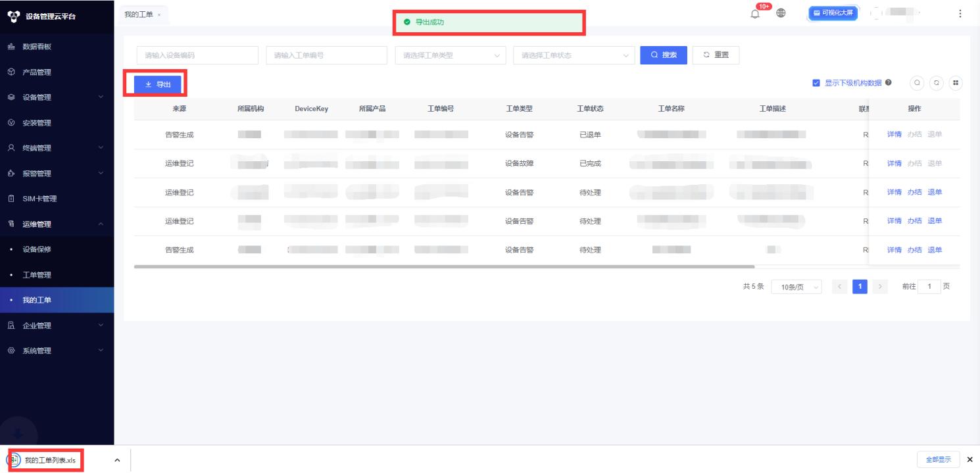The height and width of the screenshot is (473, 980).
Task: Click the table's horizontal scrollbar
Action: click(x=444, y=266)
